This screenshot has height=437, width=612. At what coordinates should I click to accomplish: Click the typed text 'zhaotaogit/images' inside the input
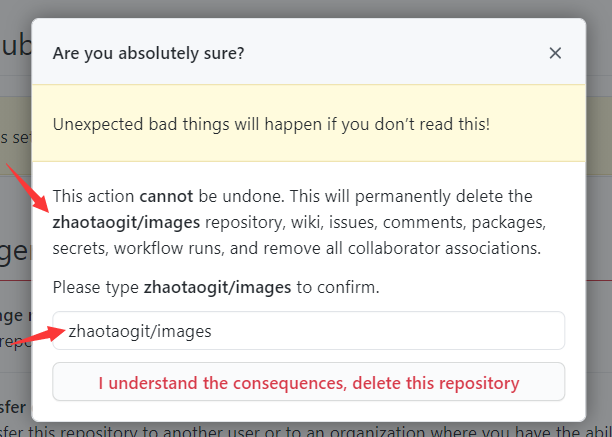point(140,331)
